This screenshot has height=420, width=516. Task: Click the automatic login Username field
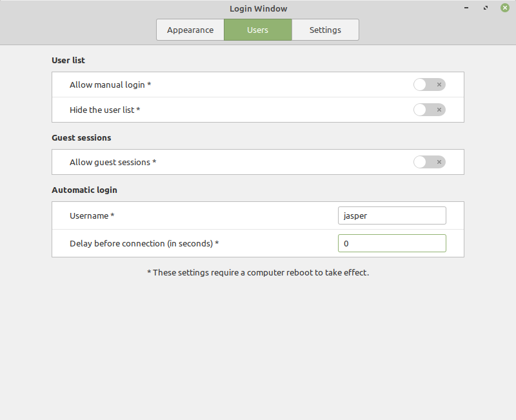[392, 215]
